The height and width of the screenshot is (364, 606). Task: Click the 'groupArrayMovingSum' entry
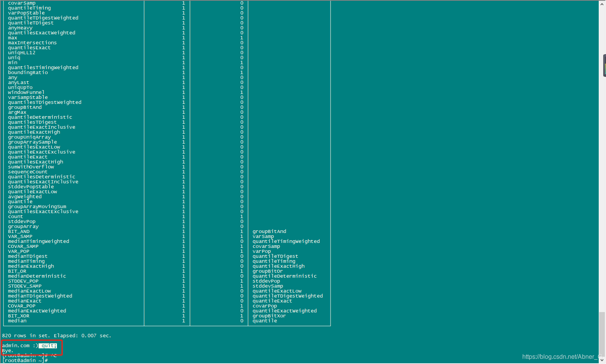click(x=37, y=207)
